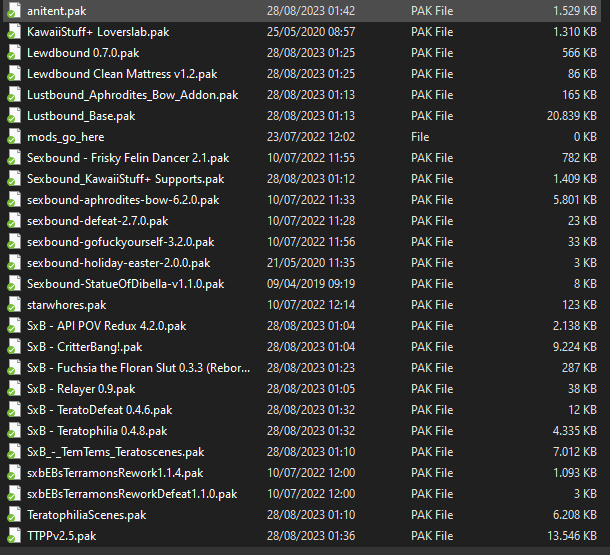Screen dimensions: 610x555
Task: Click the icon for Sexbound_KawaiiStuff+ Supports.pak
Action: tap(14, 179)
